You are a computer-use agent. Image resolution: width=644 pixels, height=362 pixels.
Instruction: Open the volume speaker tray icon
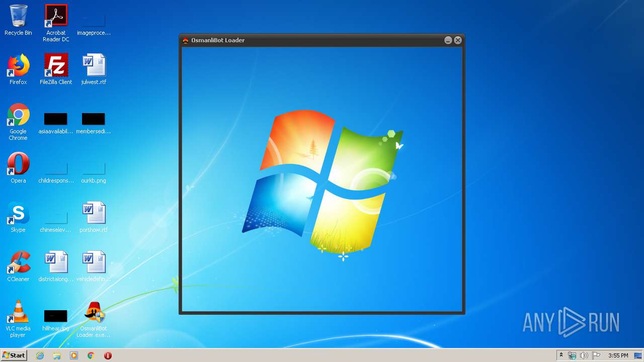584,355
